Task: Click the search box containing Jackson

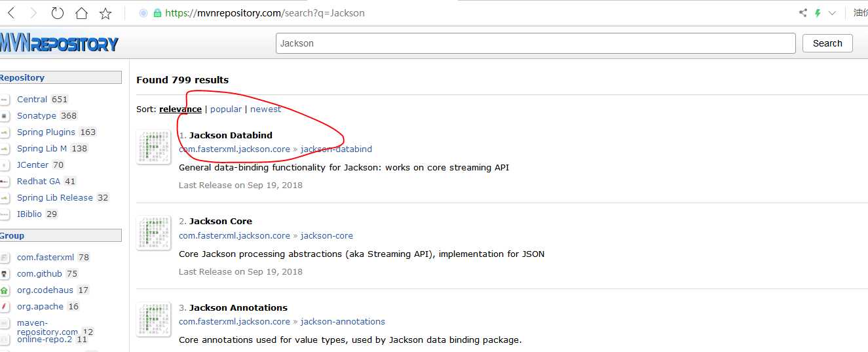Action: coord(535,43)
